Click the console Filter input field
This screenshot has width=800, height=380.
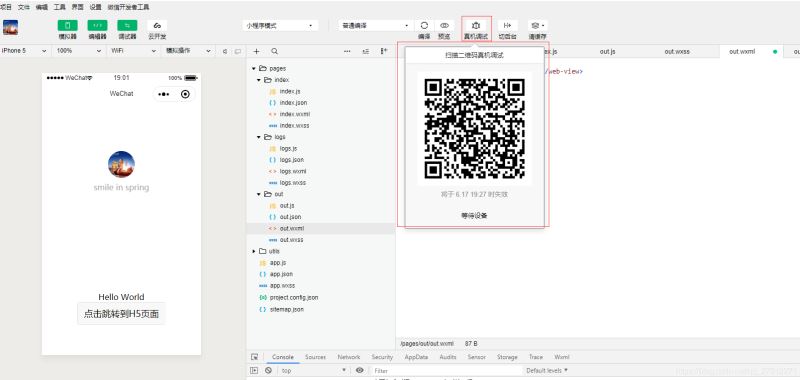pos(446,371)
